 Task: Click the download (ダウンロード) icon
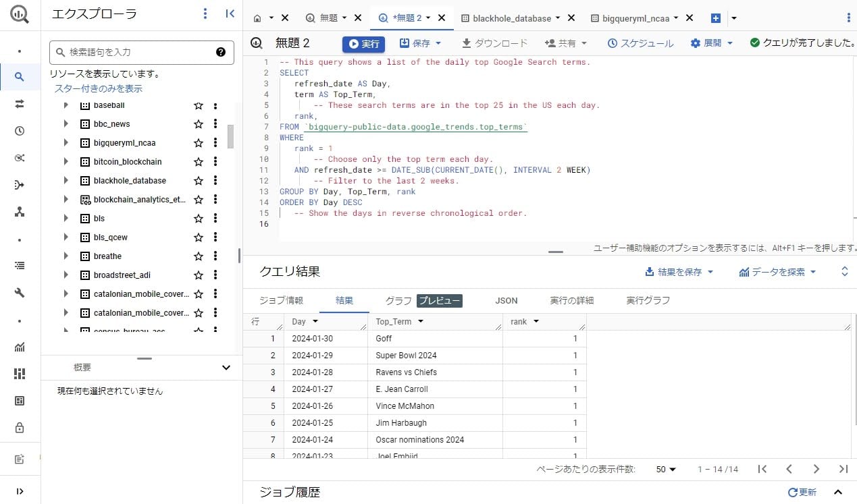pyautogui.click(x=466, y=43)
